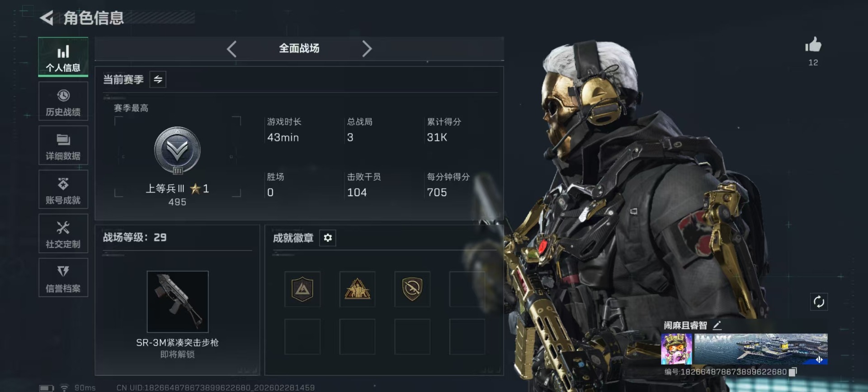Open the 历史战绩 tab
The image size is (868, 392).
(63, 102)
